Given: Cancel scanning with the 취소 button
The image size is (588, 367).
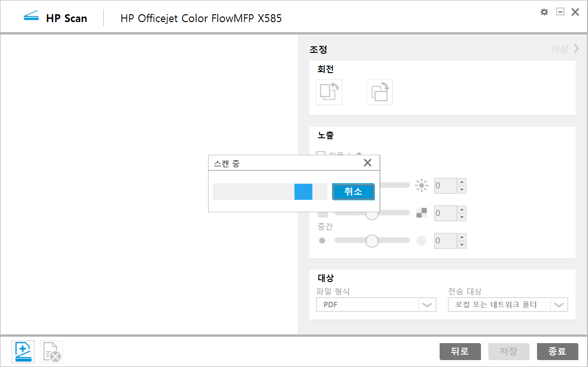Looking at the screenshot, I should (x=353, y=192).
